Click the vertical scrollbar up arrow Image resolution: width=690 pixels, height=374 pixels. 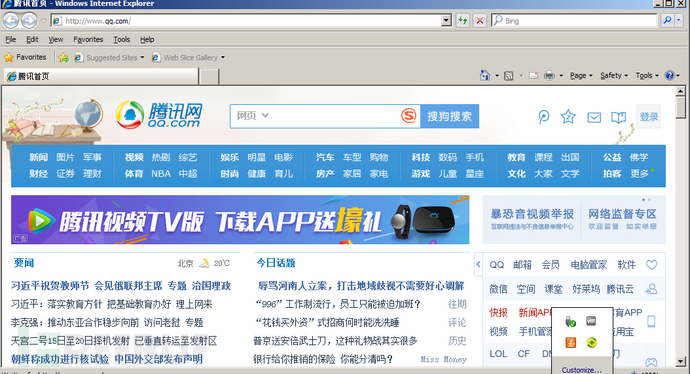pyautogui.click(x=680, y=92)
